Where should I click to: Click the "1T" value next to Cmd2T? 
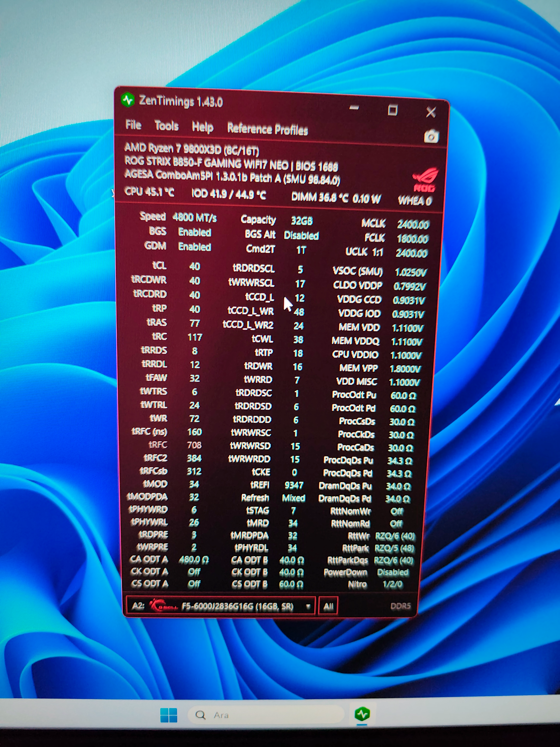tap(301, 250)
